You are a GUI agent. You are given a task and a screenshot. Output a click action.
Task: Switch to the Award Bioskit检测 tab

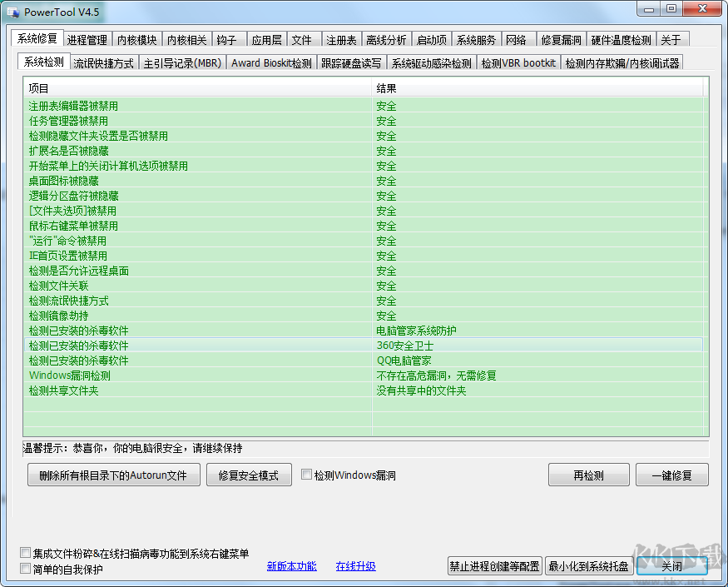point(271,61)
